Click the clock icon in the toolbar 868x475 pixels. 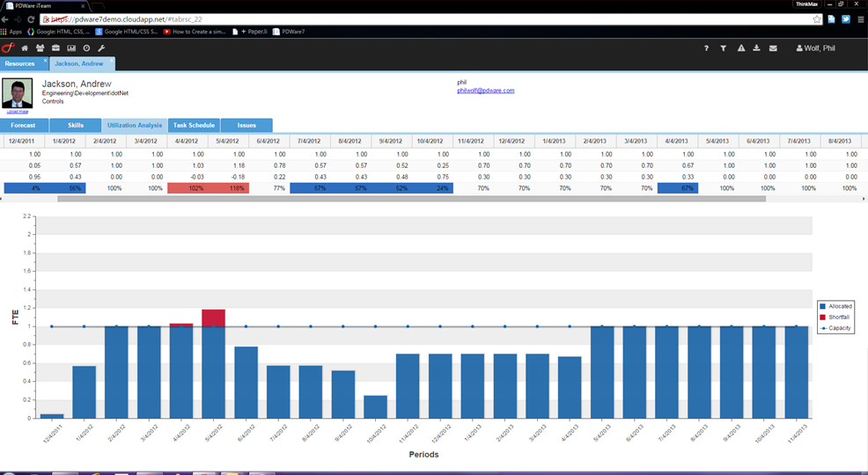[x=86, y=48]
